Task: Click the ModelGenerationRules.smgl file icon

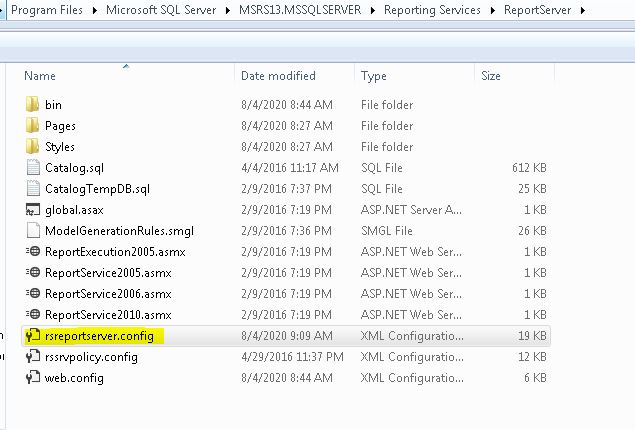Action: click(32, 231)
